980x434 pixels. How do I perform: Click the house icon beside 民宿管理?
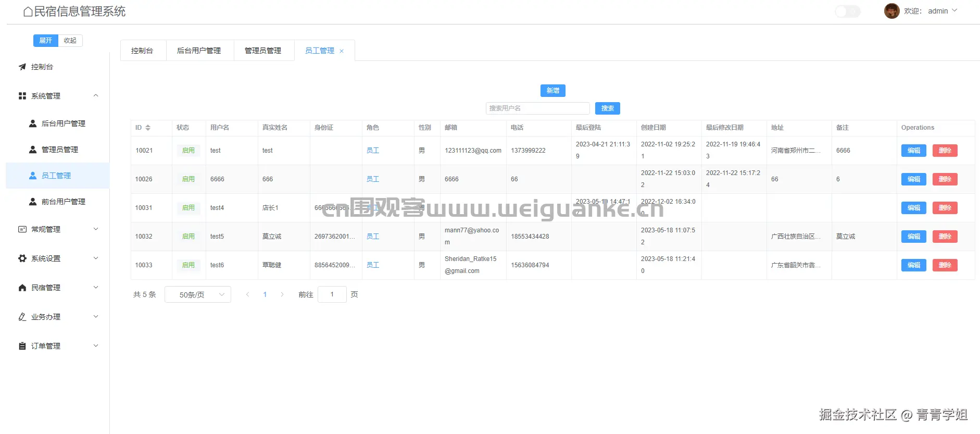[22, 288]
